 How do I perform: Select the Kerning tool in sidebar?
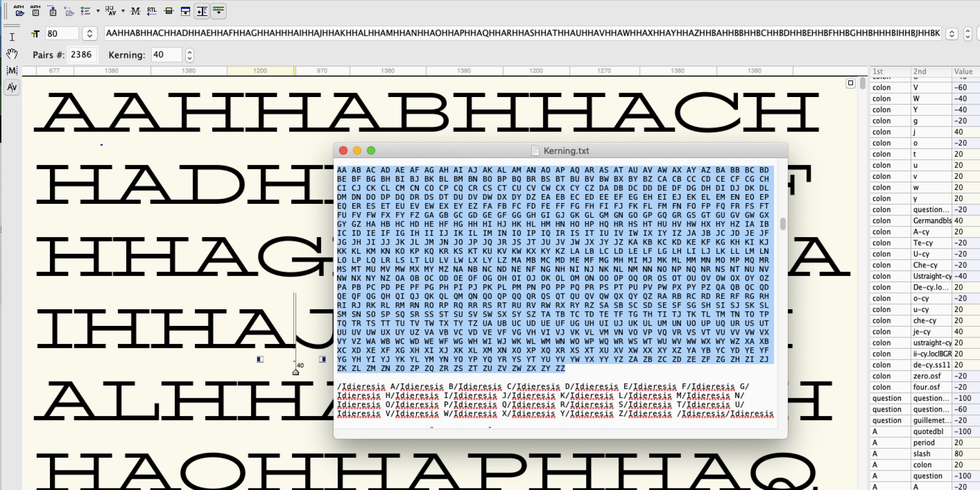[12, 87]
